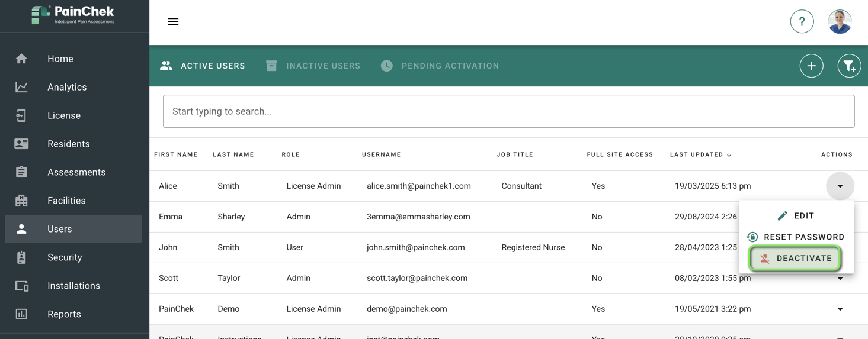868x339 pixels.
Task: Click the user search input field
Action: pyautogui.click(x=508, y=111)
